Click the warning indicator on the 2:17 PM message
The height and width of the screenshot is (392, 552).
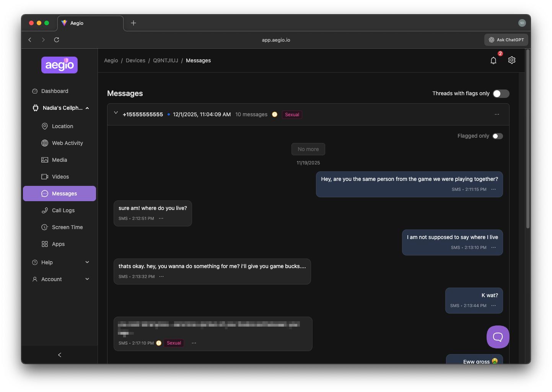pos(158,343)
